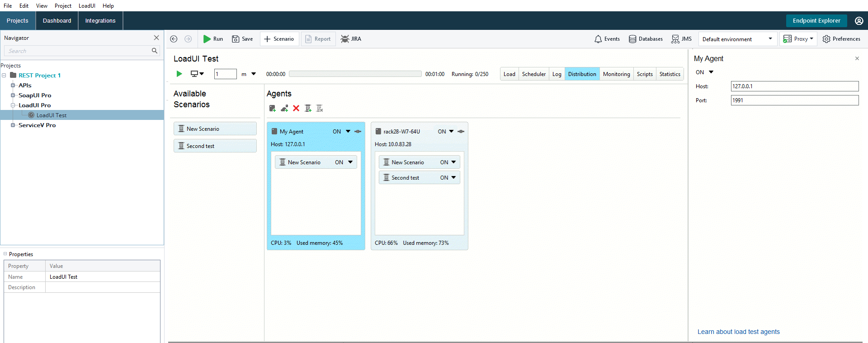Save the project with the Save button
Screen dimensions: 868x343
click(x=242, y=39)
